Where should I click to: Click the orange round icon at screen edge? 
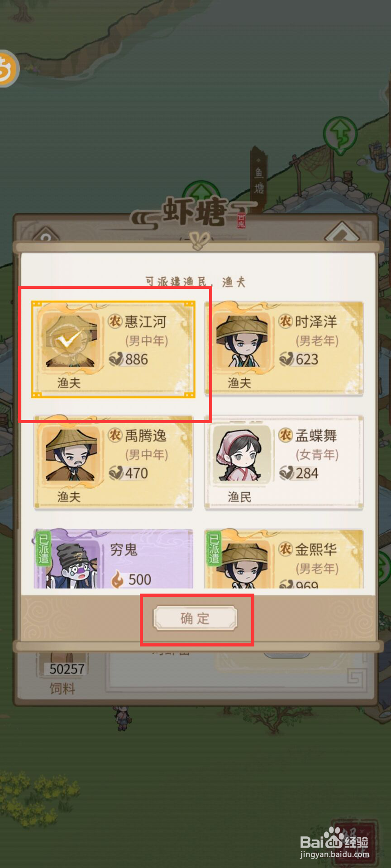[8, 68]
